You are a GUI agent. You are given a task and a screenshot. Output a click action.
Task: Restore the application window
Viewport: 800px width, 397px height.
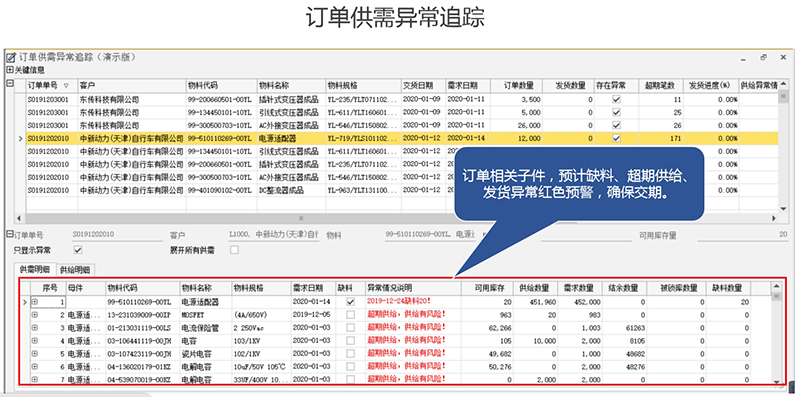click(763, 57)
